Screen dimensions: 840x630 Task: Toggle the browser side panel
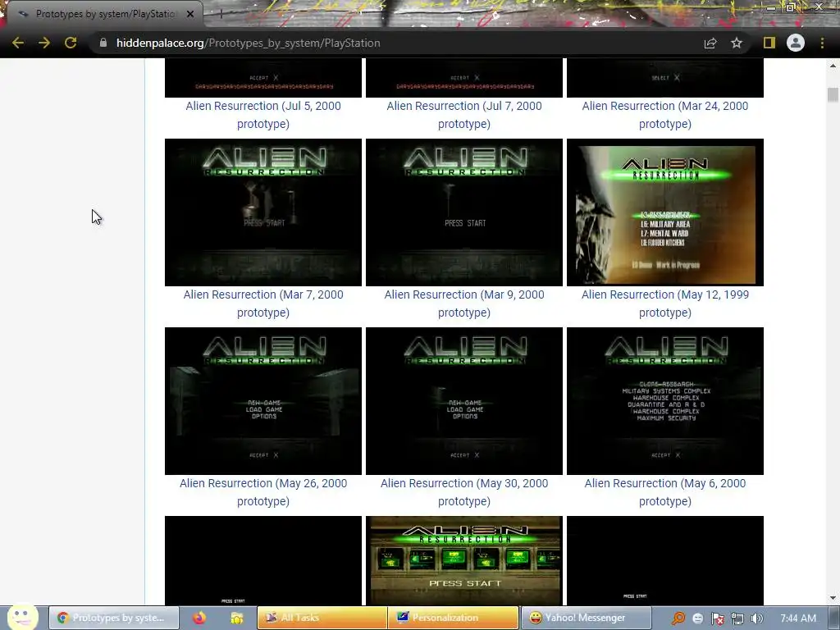point(769,43)
